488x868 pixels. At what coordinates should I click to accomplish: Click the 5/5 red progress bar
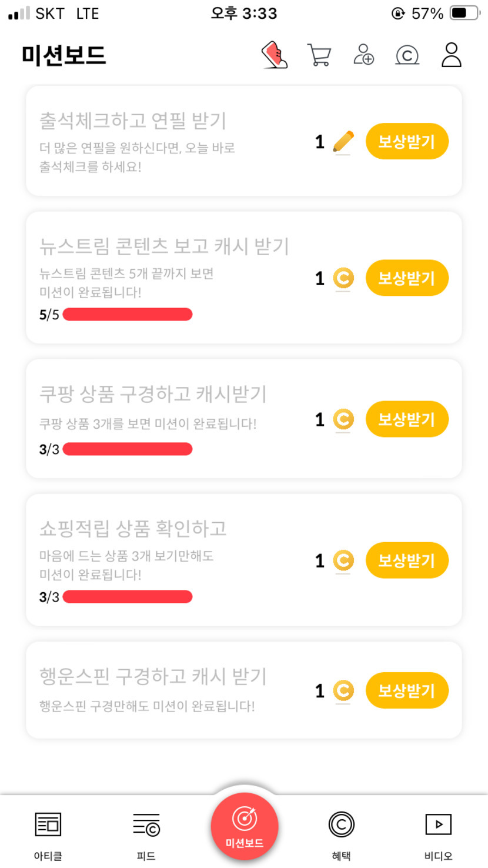(x=128, y=315)
